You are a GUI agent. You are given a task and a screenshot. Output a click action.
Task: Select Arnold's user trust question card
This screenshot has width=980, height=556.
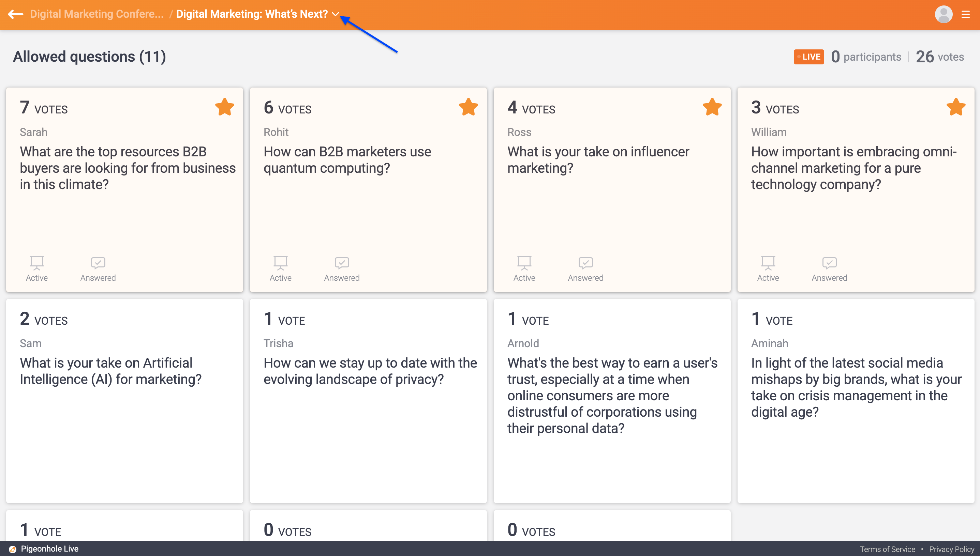click(612, 401)
